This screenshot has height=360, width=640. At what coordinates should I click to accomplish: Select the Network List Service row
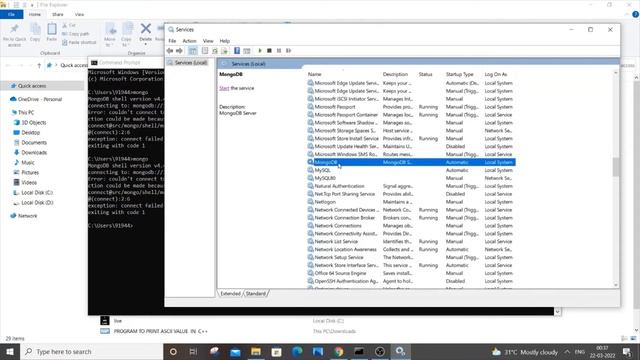(x=411, y=242)
